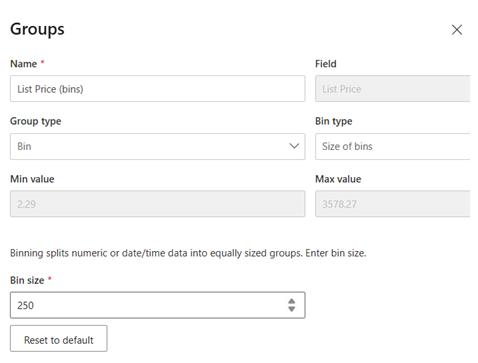Click the 'Bin size' label
Viewport: 478px width, 363px height.
[x=27, y=280]
